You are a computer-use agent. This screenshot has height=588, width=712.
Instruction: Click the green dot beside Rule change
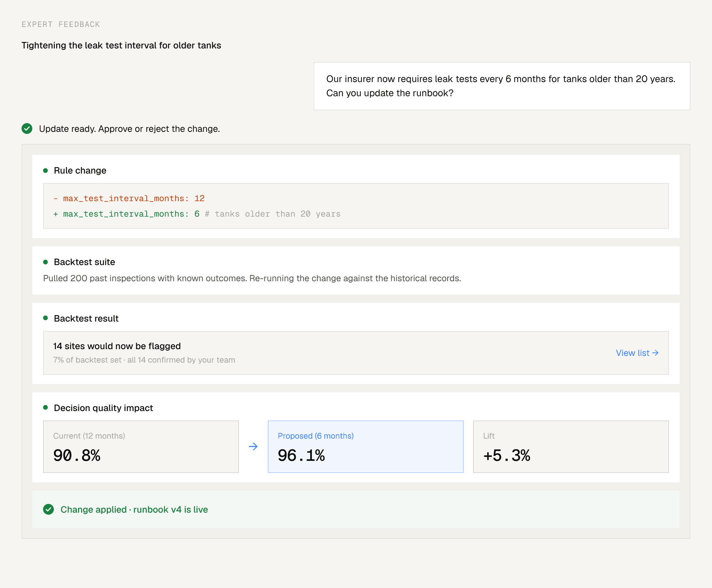tap(45, 170)
